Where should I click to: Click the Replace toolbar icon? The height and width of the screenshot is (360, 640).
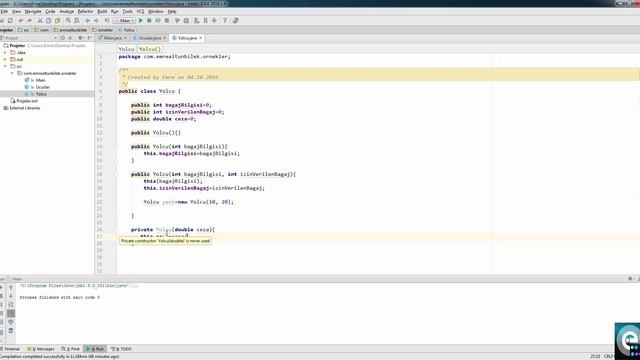[76, 20]
